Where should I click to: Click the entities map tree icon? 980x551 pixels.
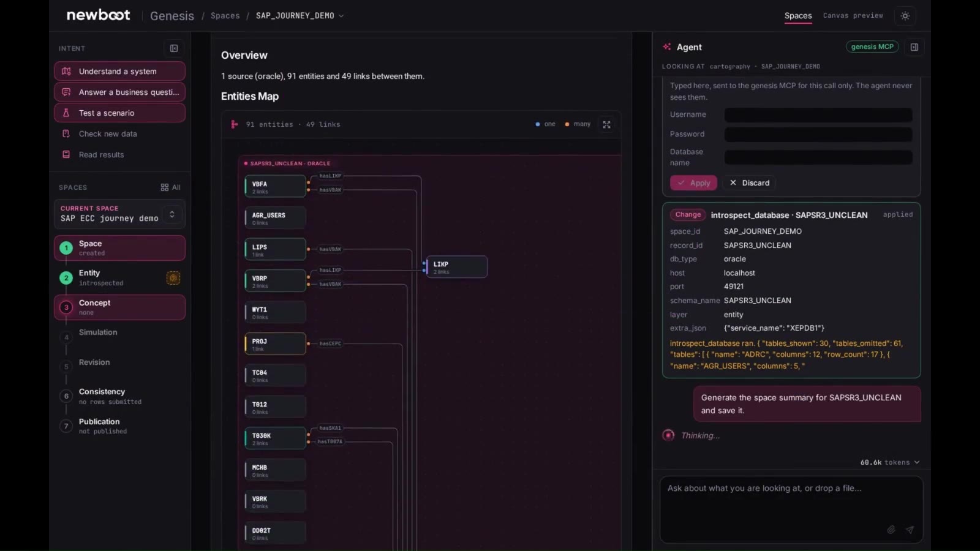pyautogui.click(x=234, y=124)
